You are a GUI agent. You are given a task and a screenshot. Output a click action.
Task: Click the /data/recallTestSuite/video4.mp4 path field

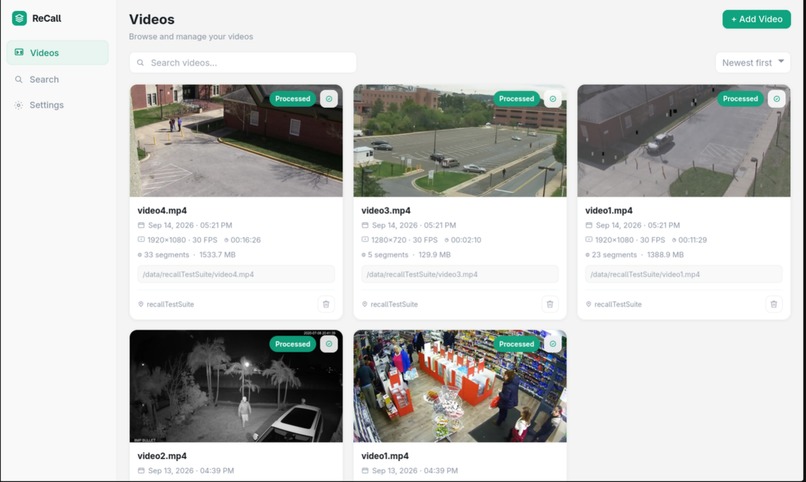click(236, 274)
